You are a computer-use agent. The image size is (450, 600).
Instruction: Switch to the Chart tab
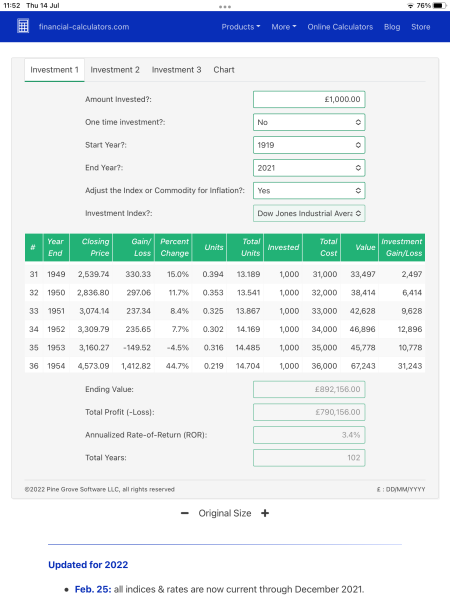point(224,70)
